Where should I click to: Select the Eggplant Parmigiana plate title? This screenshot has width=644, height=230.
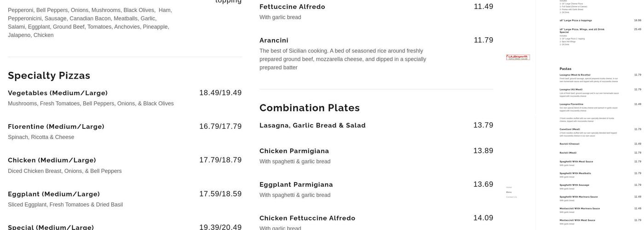296,184
